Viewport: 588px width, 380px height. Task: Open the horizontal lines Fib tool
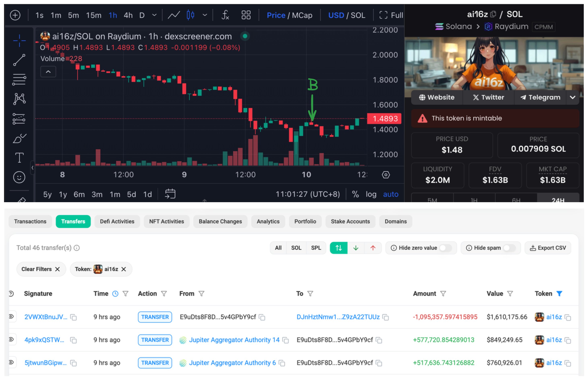point(19,80)
